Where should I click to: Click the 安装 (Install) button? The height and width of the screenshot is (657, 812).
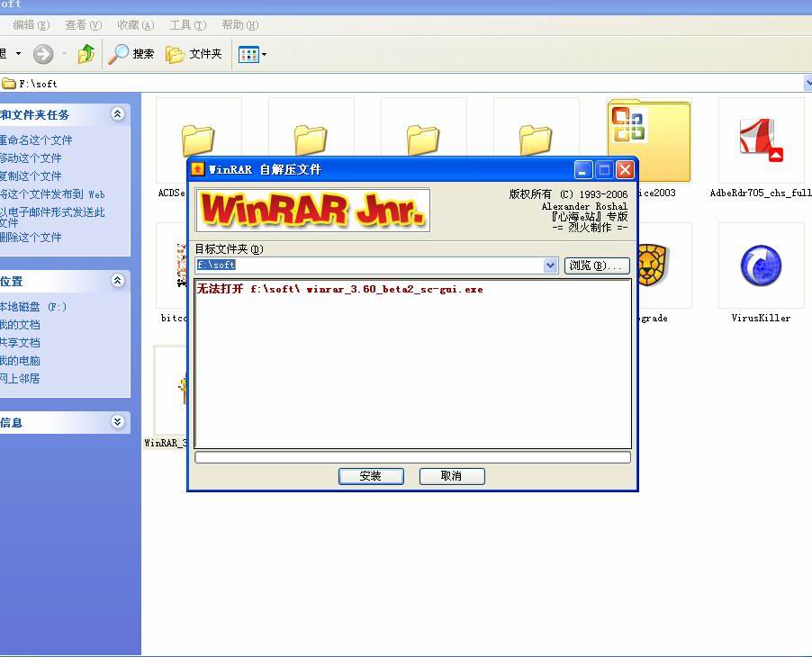click(371, 476)
